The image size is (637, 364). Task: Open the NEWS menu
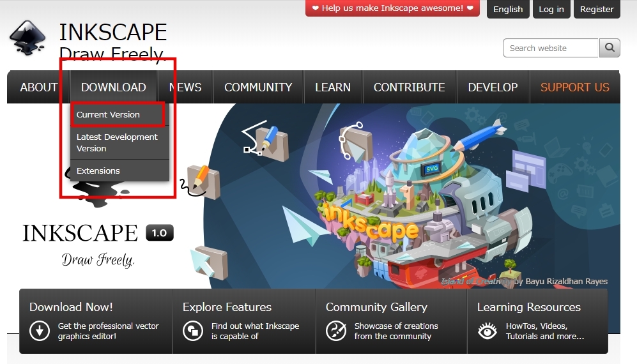click(x=185, y=87)
